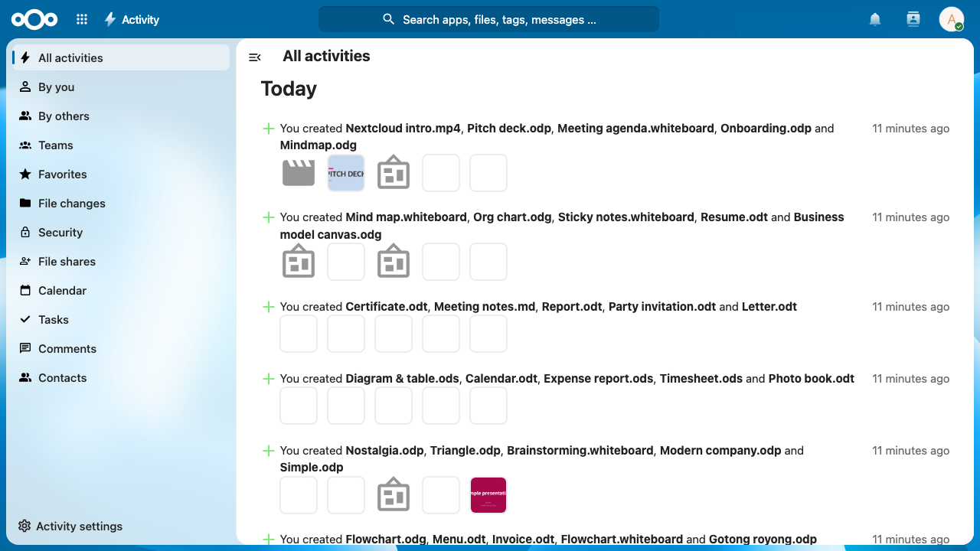Viewport: 980px width, 551px height.
Task: Click the search apps, files, tags field
Action: pos(488,20)
